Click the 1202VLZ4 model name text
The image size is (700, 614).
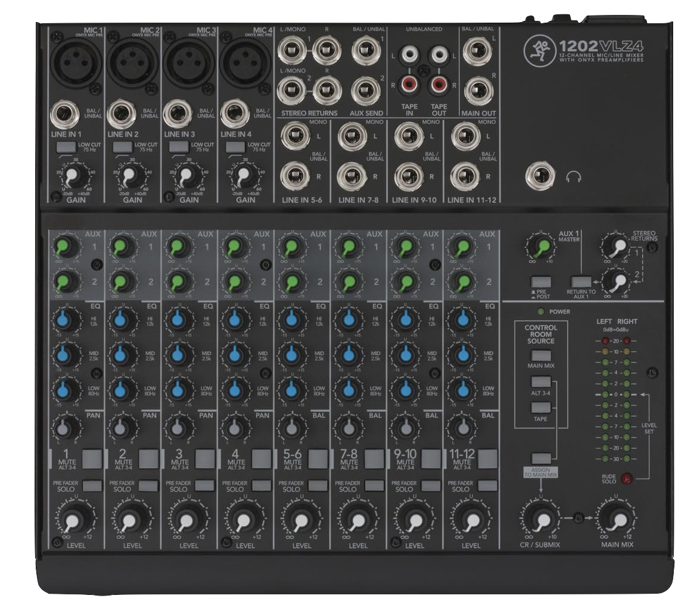coord(601,46)
